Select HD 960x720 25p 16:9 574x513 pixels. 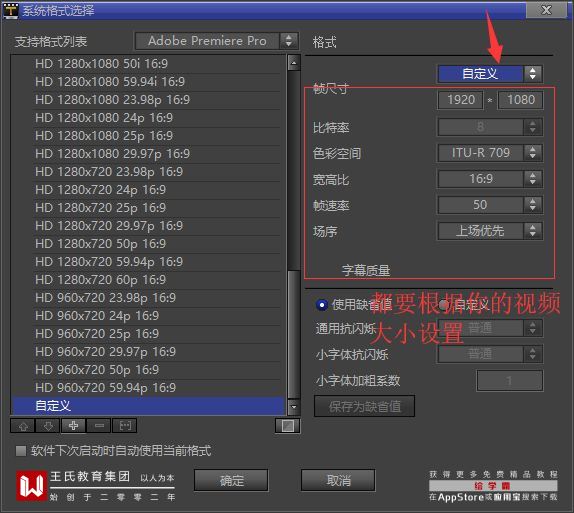tap(148, 334)
